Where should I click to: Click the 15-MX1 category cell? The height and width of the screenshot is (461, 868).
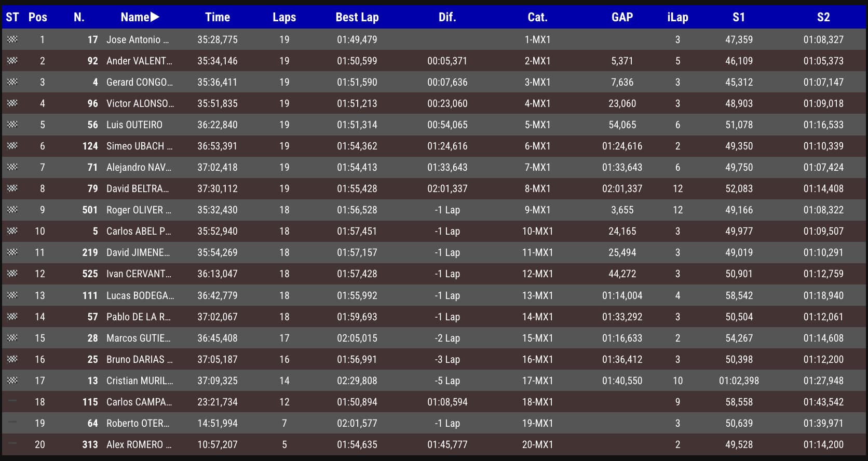(537, 338)
